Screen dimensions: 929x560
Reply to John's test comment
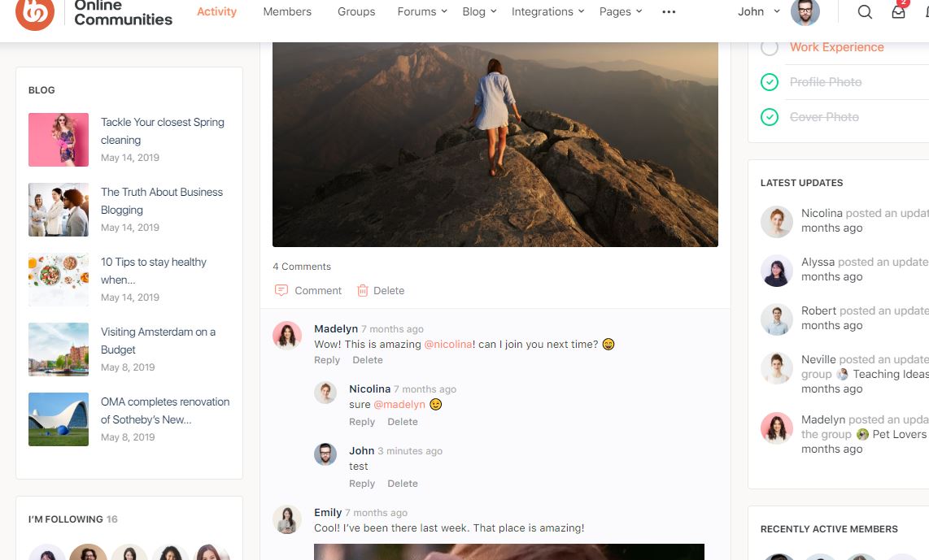point(362,483)
